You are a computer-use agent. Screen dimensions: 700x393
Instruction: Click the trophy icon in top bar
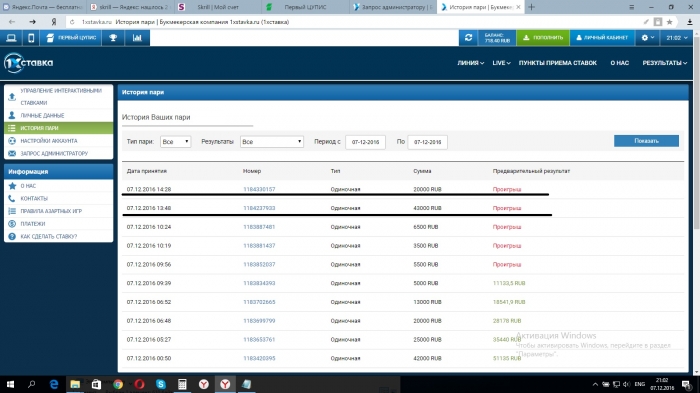[113, 38]
